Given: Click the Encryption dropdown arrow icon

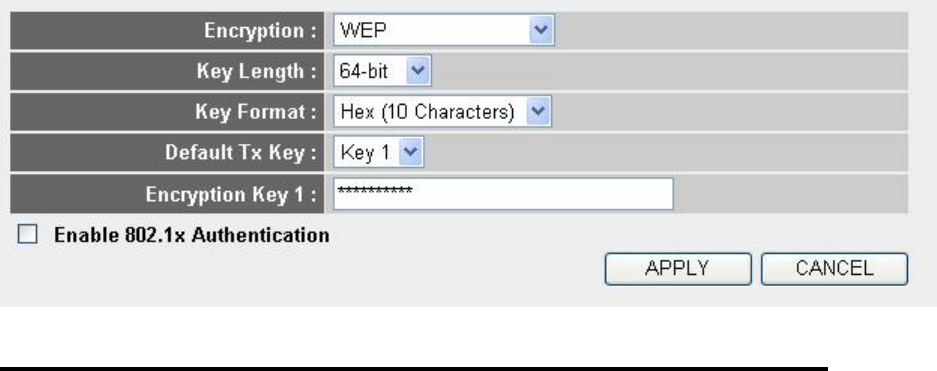Looking at the screenshot, I should click(540, 30).
